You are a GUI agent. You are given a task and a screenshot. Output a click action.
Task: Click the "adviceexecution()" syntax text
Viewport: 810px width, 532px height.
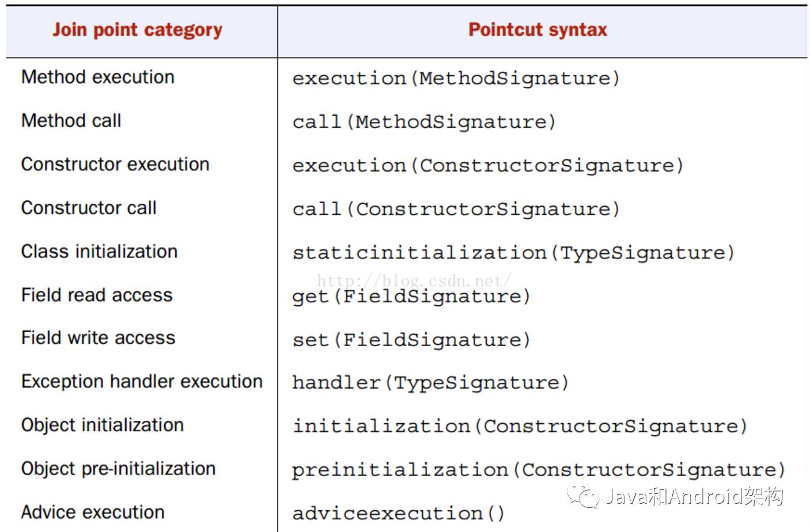coord(398,513)
